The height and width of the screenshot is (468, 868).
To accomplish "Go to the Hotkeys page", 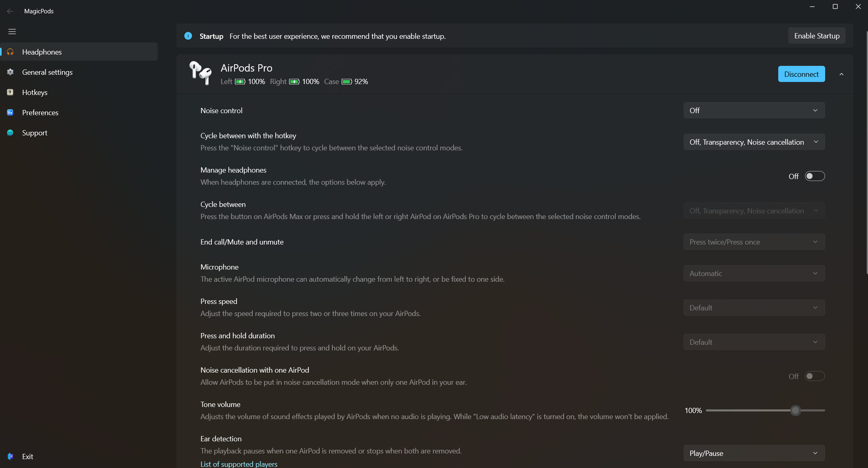I will [35, 93].
